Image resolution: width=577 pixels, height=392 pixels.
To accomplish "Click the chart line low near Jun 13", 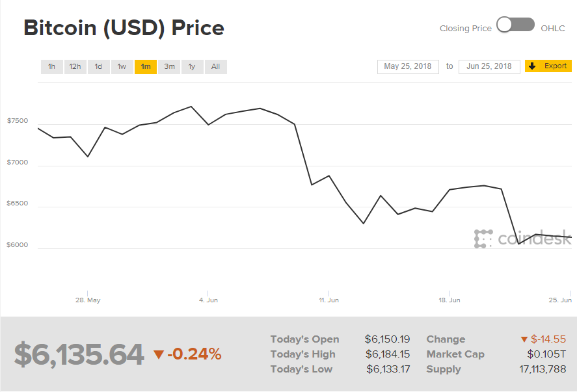I will point(364,223).
